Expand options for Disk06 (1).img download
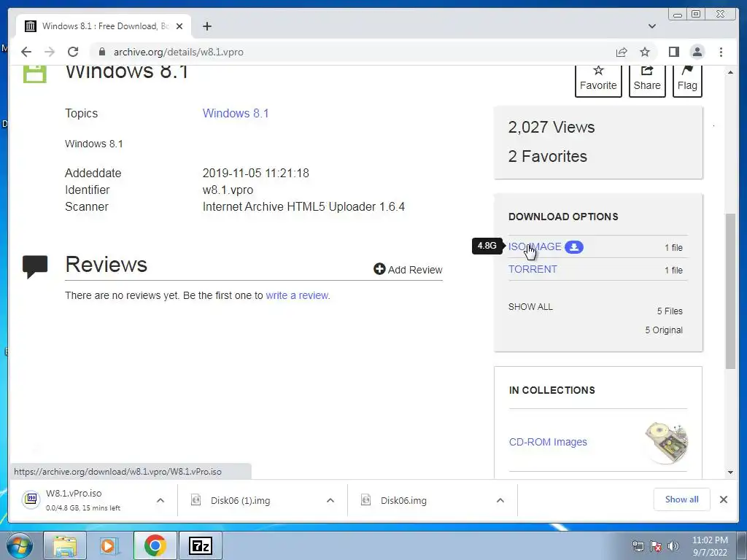This screenshot has height=560, width=747. point(330,500)
